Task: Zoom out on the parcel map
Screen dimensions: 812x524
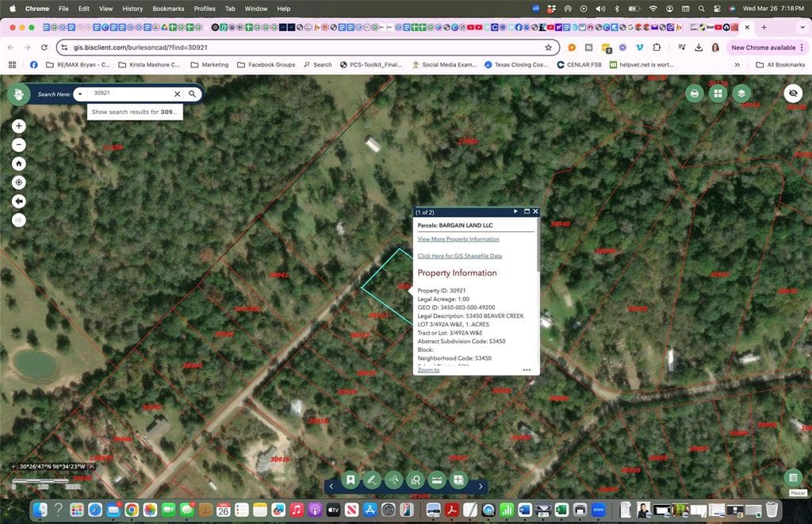Action: tap(19, 145)
